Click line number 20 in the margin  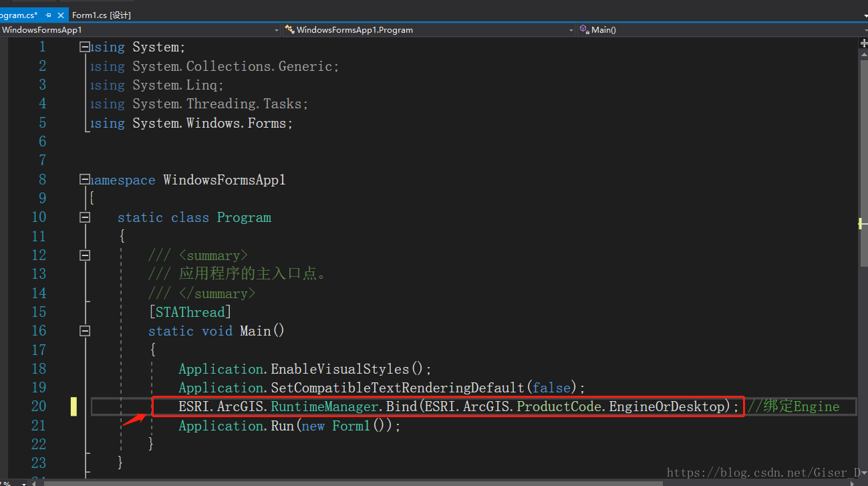(x=39, y=406)
